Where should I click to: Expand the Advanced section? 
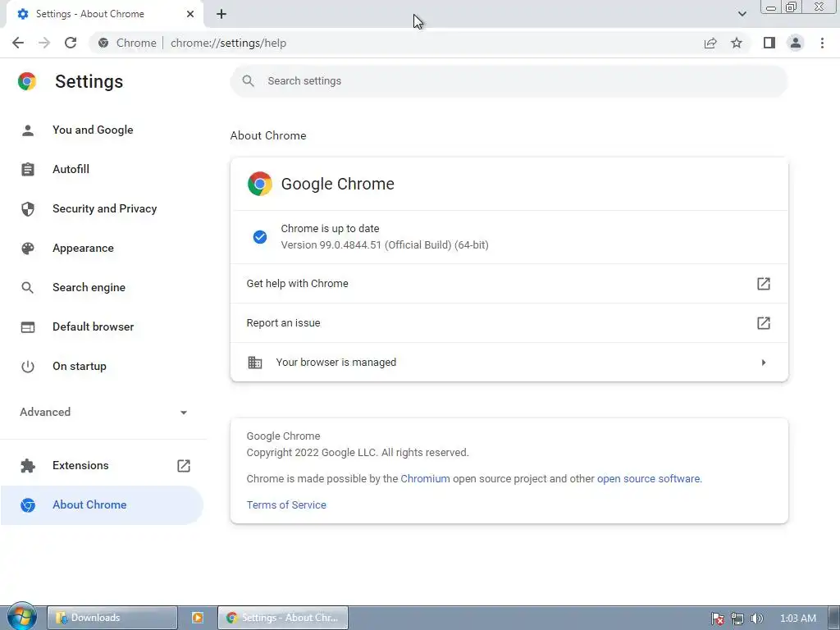[x=103, y=412]
